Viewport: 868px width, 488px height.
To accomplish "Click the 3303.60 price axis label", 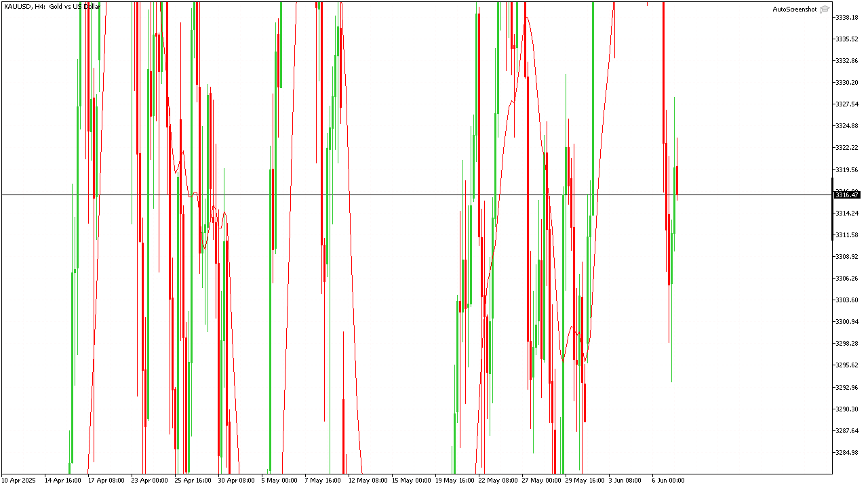I will pos(847,300).
